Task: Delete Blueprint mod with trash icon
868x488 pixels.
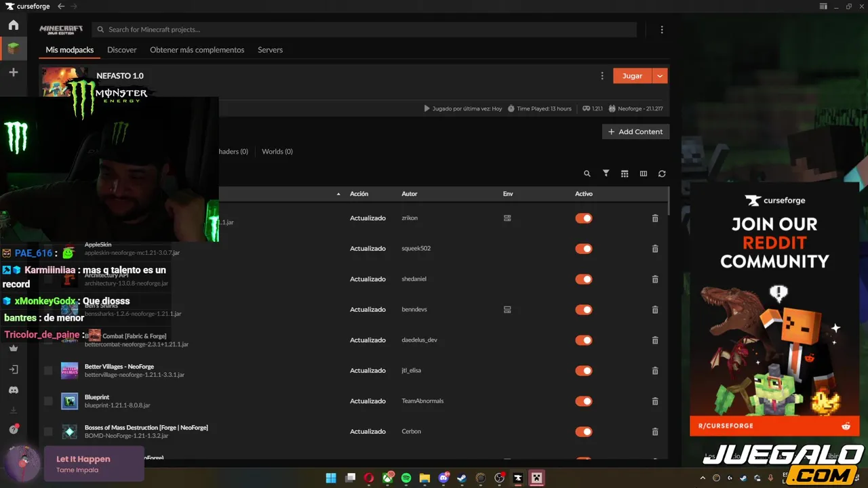Action: click(655, 401)
